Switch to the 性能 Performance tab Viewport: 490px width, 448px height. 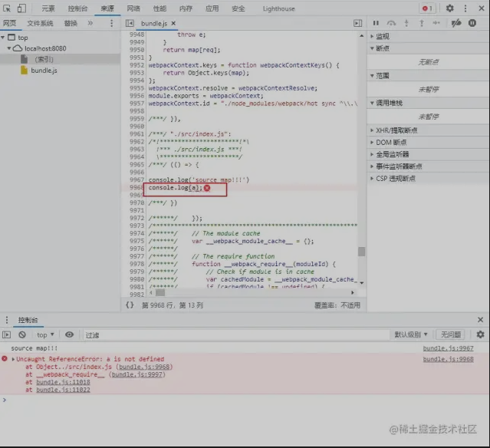pos(159,8)
